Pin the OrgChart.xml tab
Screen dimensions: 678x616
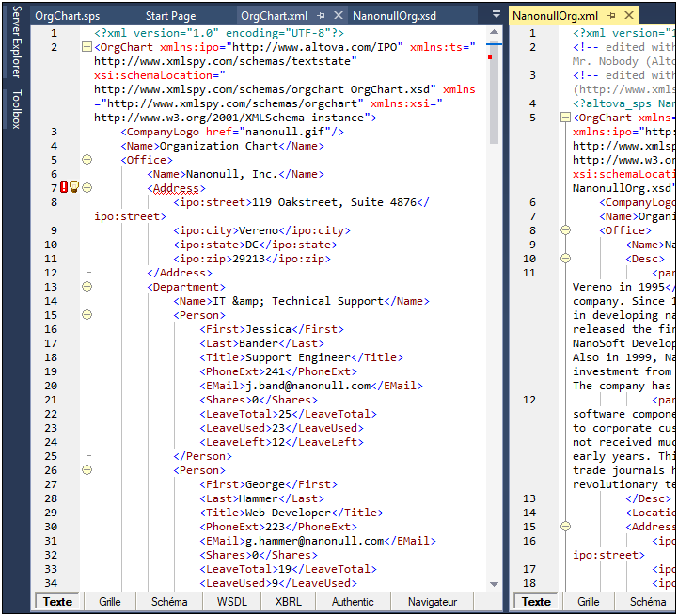(x=322, y=16)
